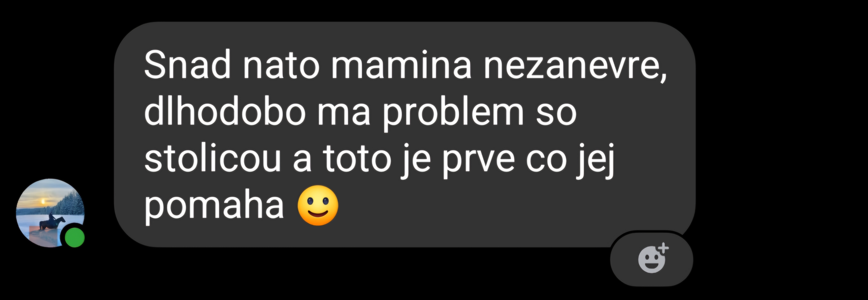Select the message bubble starting with Snad

(405, 134)
